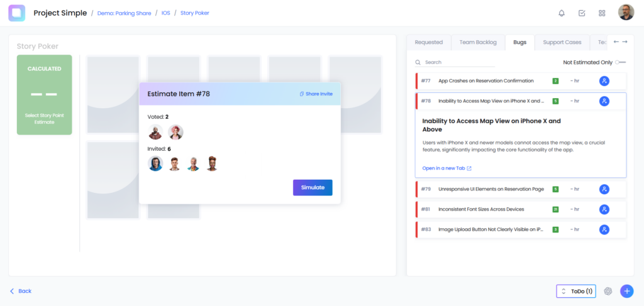
Task: Switch to the Support Cases tab
Action: point(562,42)
